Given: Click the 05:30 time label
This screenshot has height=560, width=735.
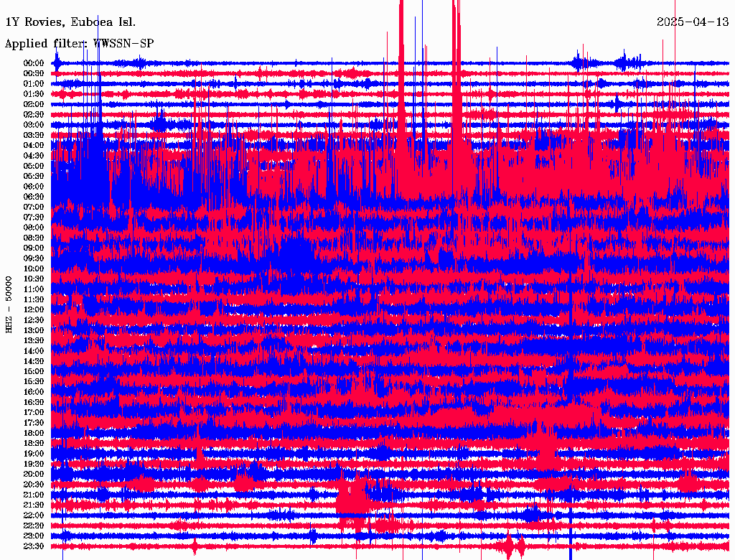Looking at the screenshot, I should (34, 176).
